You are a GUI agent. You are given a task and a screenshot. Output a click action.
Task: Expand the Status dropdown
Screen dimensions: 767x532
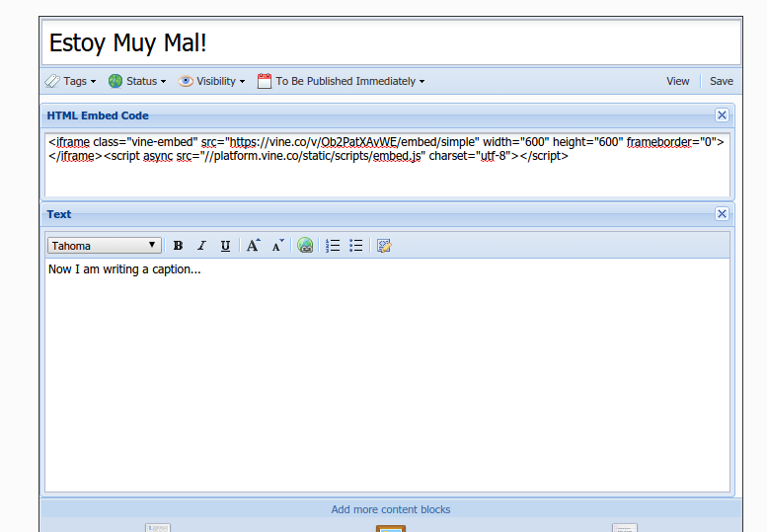137,81
